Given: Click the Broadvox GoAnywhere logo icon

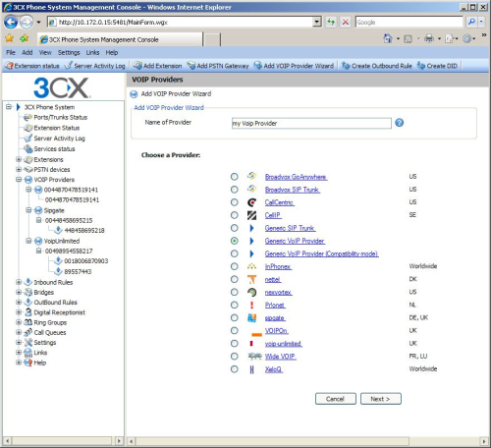Looking at the screenshot, I should [251, 176].
